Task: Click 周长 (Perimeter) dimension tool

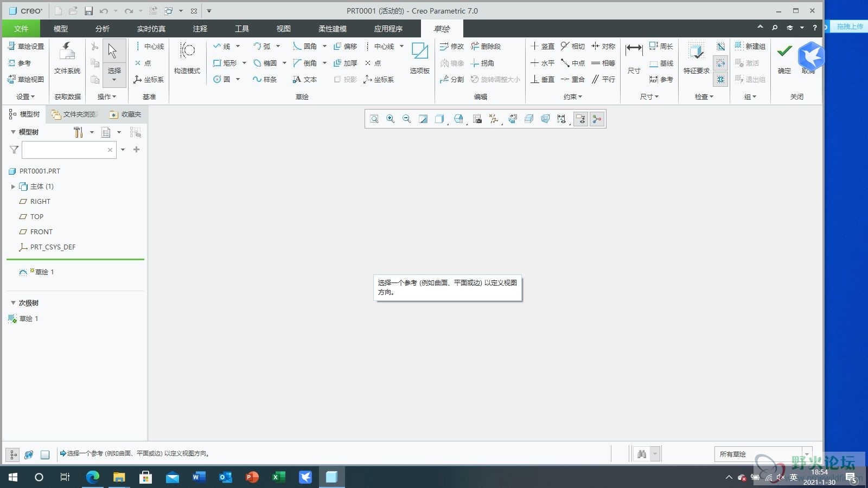Action: [661, 47]
